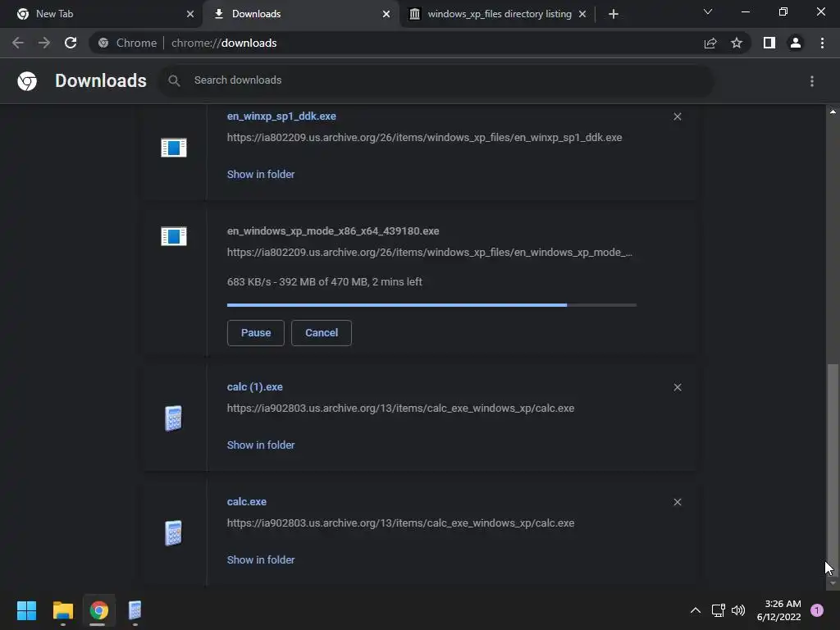This screenshot has width=840, height=630.
Task: Click the Chrome taskbar icon
Action: pos(98,610)
